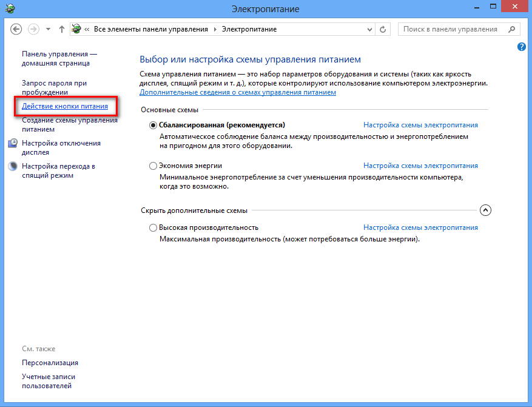Click the power options icon in title bar
This screenshot has height=407, width=532.
(x=9, y=8)
